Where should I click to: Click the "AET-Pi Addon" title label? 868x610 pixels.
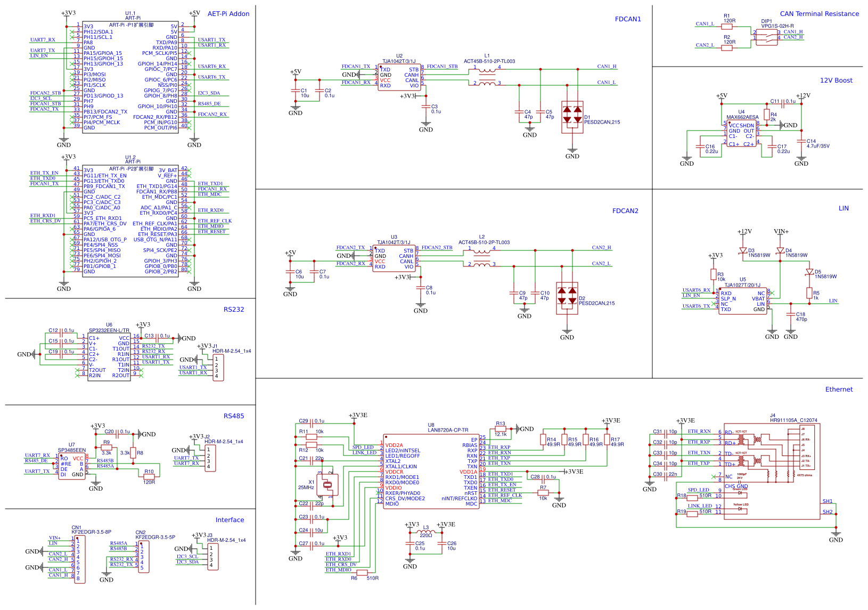[228, 14]
